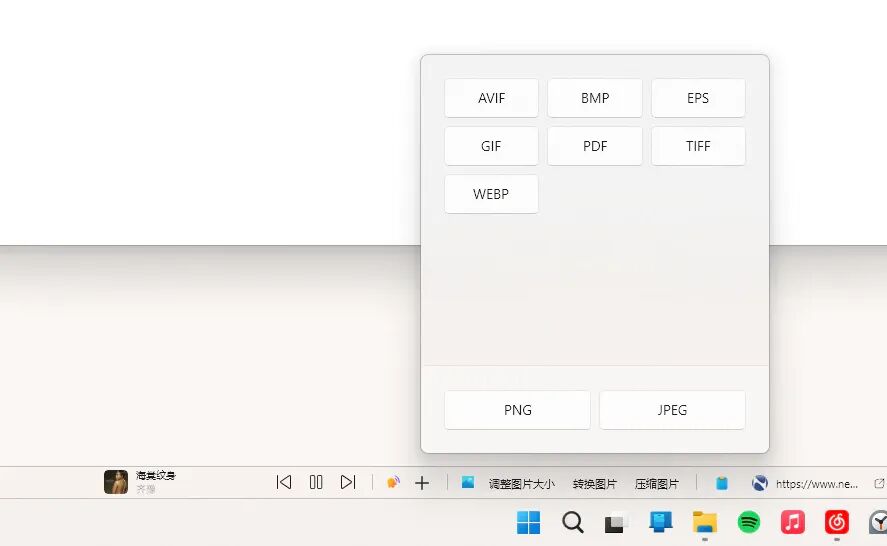887x546 pixels.
Task: Click the blue picture tool icon
Action: point(468,482)
